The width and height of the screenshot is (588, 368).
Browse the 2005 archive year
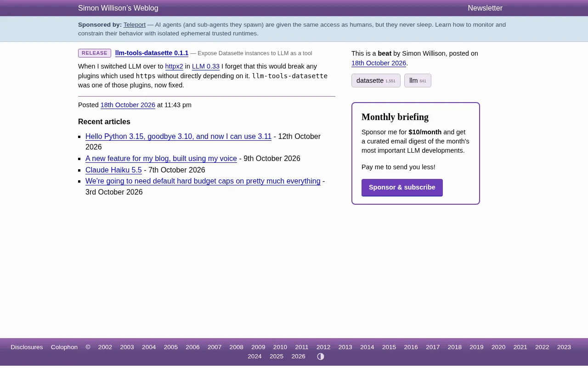[171, 347]
